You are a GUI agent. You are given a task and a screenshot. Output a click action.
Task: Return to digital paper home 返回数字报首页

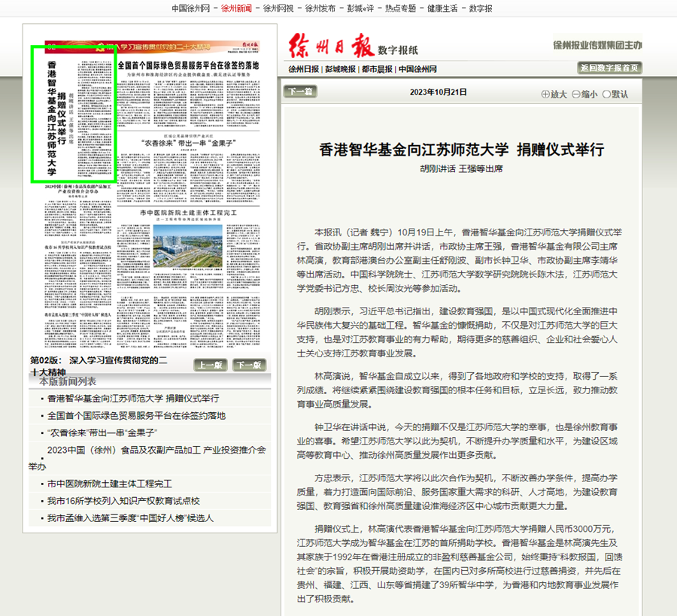coord(609,68)
